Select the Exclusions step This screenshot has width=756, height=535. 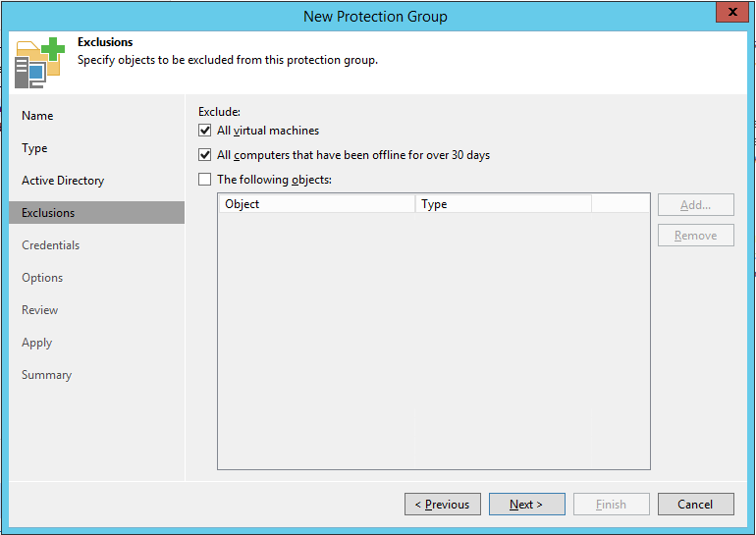pyautogui.click(x=48, y=213)
